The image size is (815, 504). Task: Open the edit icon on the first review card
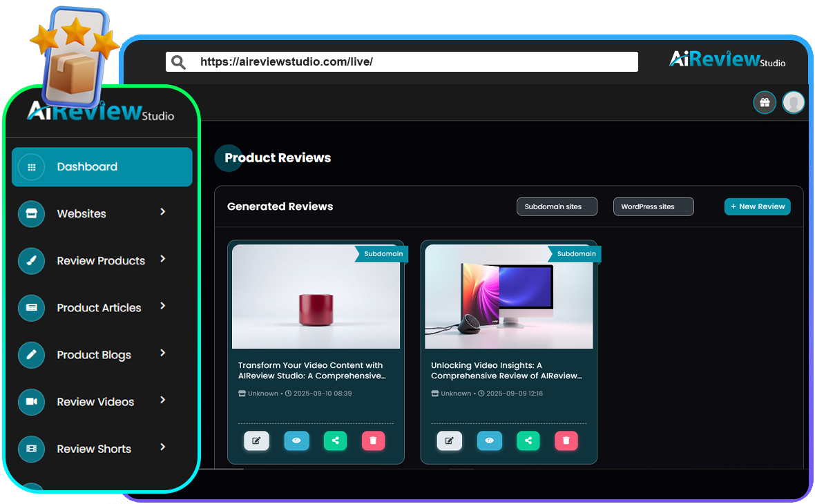[256, 440]
